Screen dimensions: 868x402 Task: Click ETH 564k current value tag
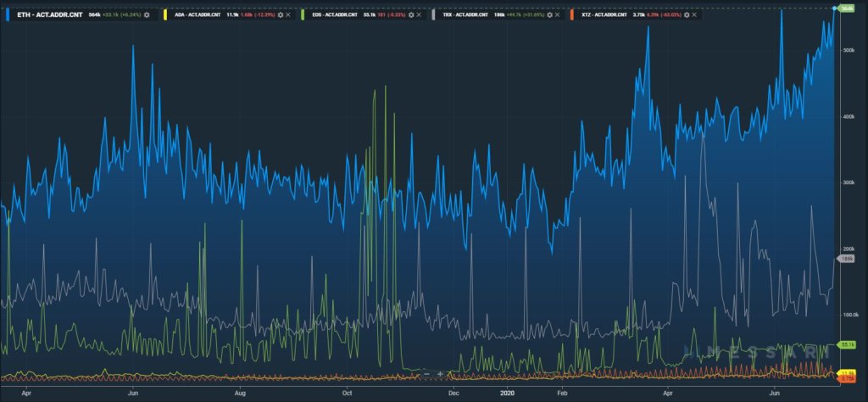point(845,8)
